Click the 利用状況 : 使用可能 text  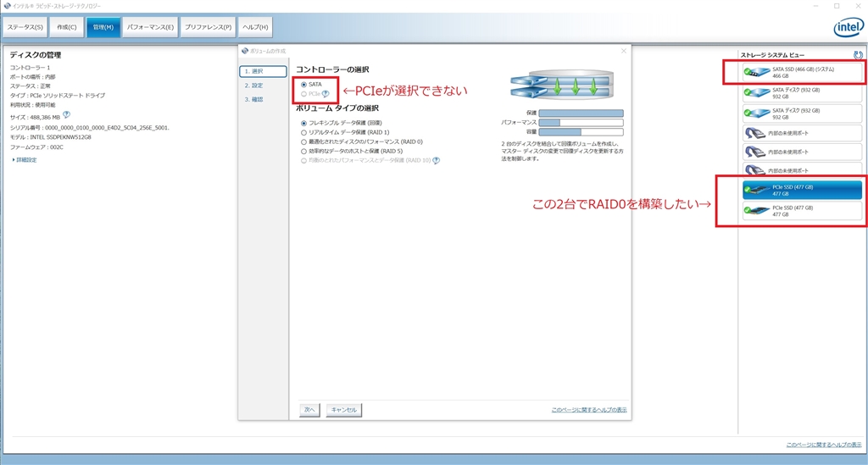click(x=33, y=104)
